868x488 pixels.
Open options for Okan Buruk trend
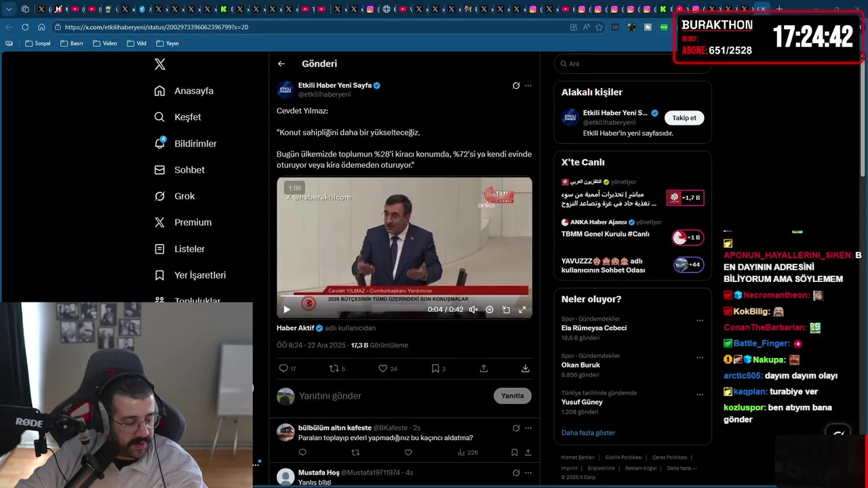tap(700, 357)
